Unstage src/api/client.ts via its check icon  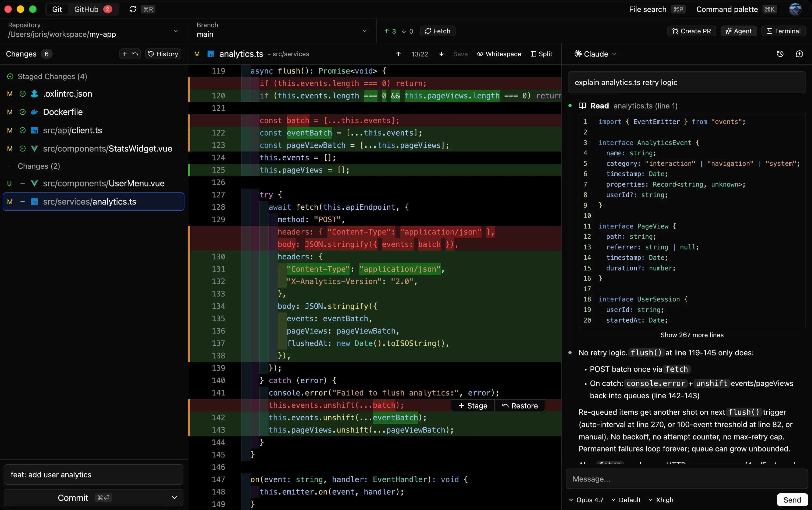point(22,130)
